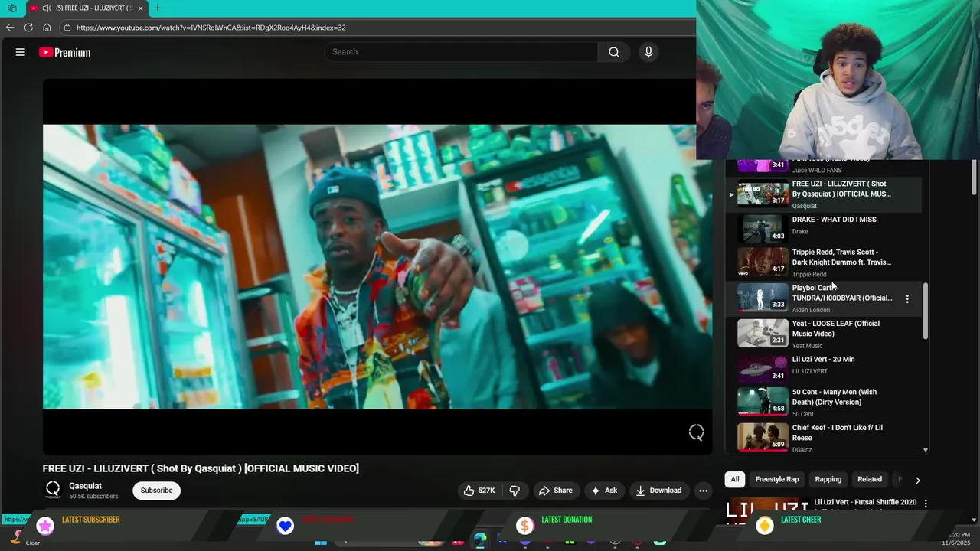This screenshot has width=980, height=551.
Task: Select the Freestyle Rap filter chip
Action: (x=777, y=480)
